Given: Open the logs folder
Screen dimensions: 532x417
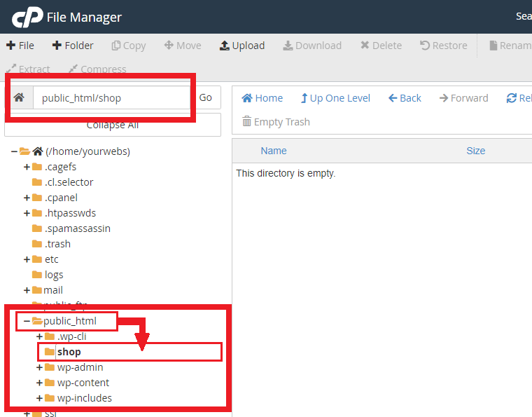Looking at the screenshot, I should 53,275.
